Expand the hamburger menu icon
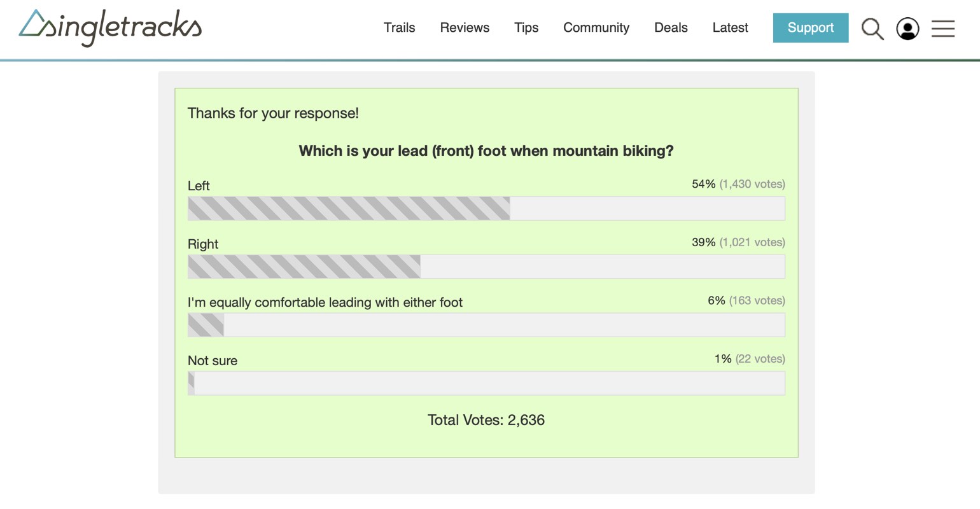 click(942, 29)
